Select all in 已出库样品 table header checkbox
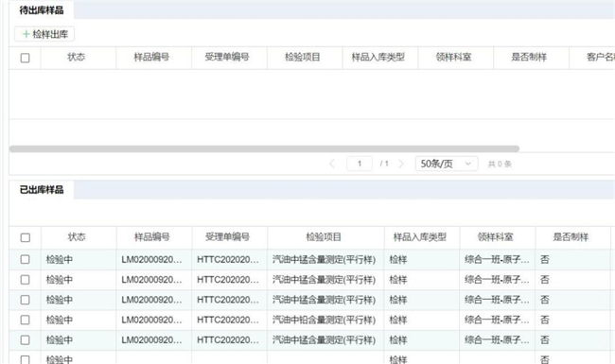This screenshot has height=364, width=615. pyautogui.click(x=26, y=238)
